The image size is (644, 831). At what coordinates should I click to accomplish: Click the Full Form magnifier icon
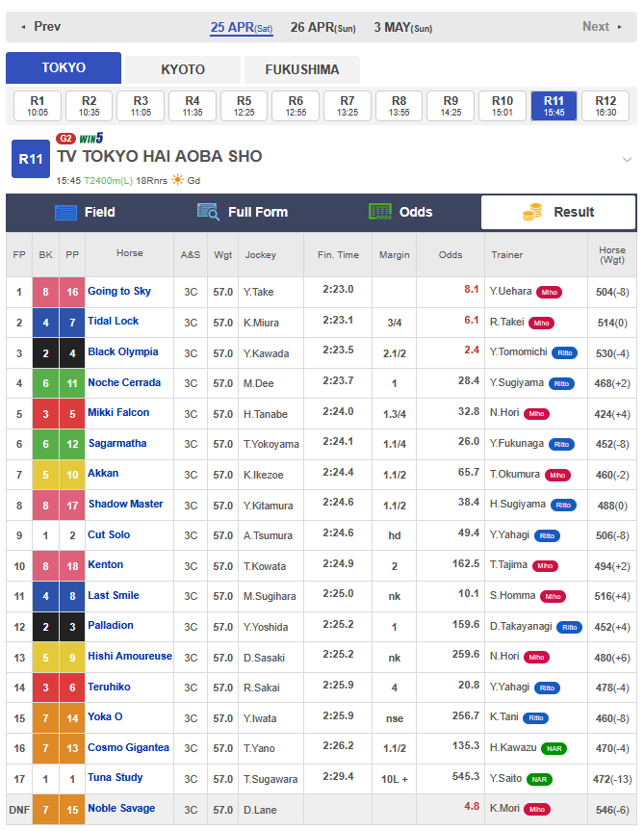[208, 212]
